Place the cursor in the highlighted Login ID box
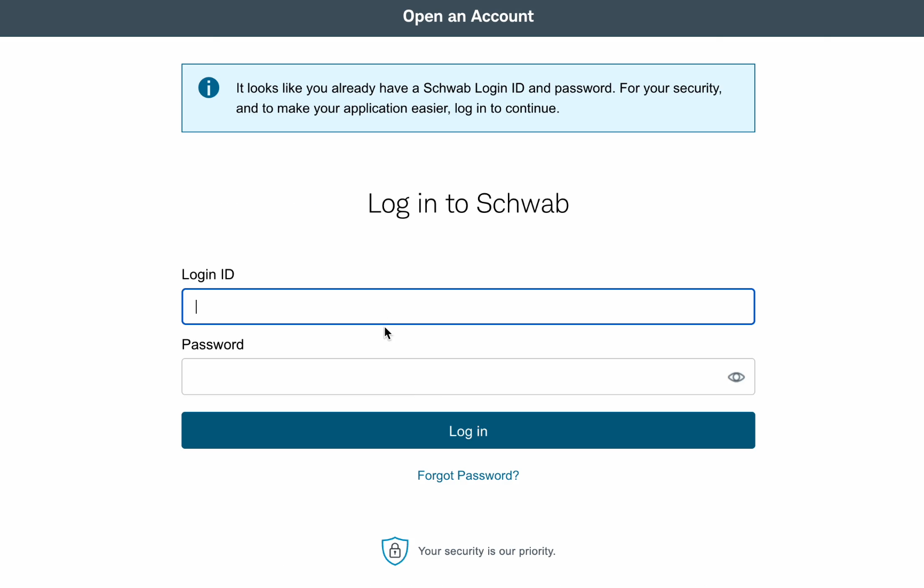Screen dimensions: 924x588 (x=468, y=306)
